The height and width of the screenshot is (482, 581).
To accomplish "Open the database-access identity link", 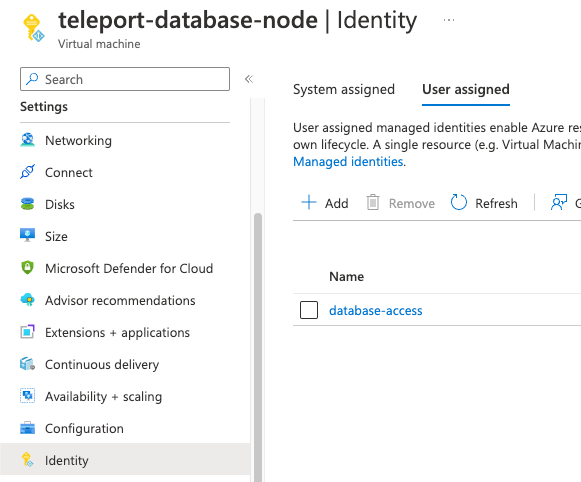I will pos(375,310).
